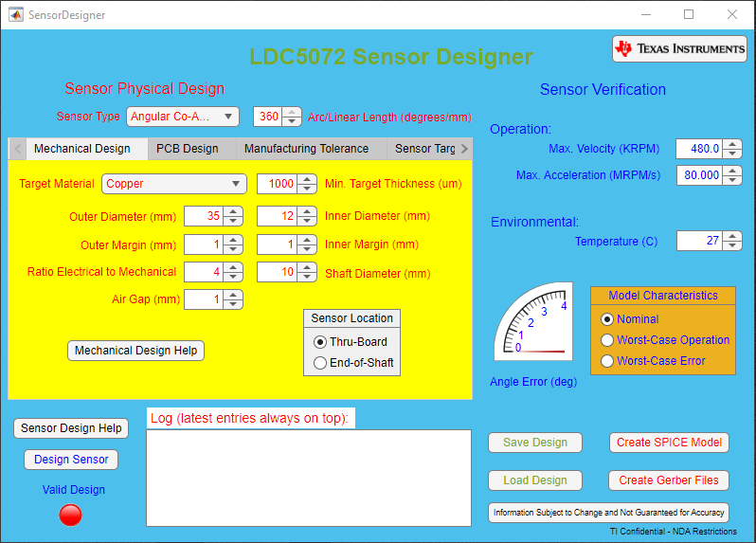The image size is (756, 543).
Task: Click the red Valid Design indicator lamp
Action: pos(71,515)
